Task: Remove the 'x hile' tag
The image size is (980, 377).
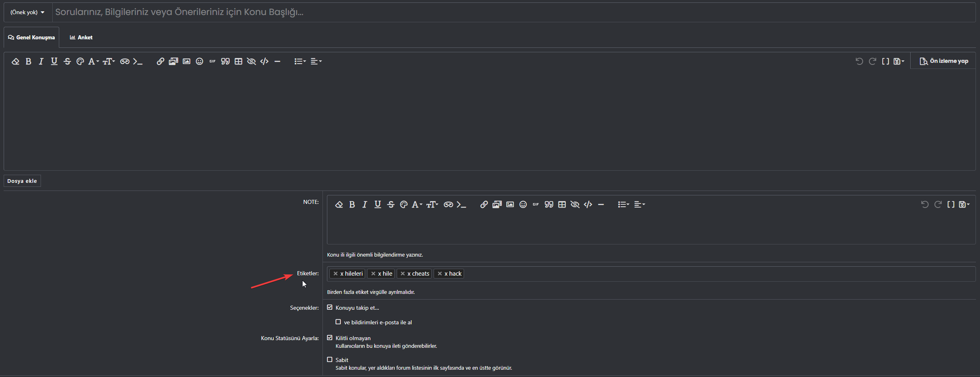Action: coord(373,274)
